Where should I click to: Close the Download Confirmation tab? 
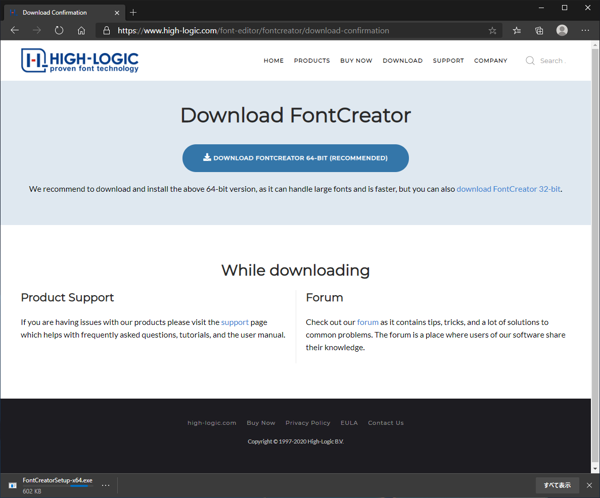click(x=117, y=13)
